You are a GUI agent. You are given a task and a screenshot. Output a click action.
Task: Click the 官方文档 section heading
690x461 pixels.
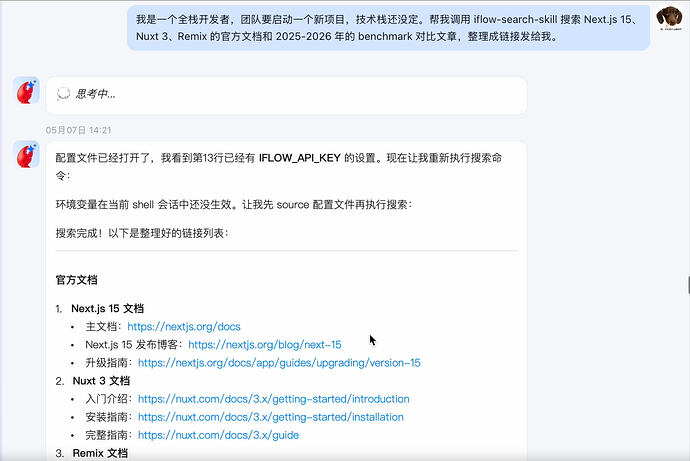[77, 280]
